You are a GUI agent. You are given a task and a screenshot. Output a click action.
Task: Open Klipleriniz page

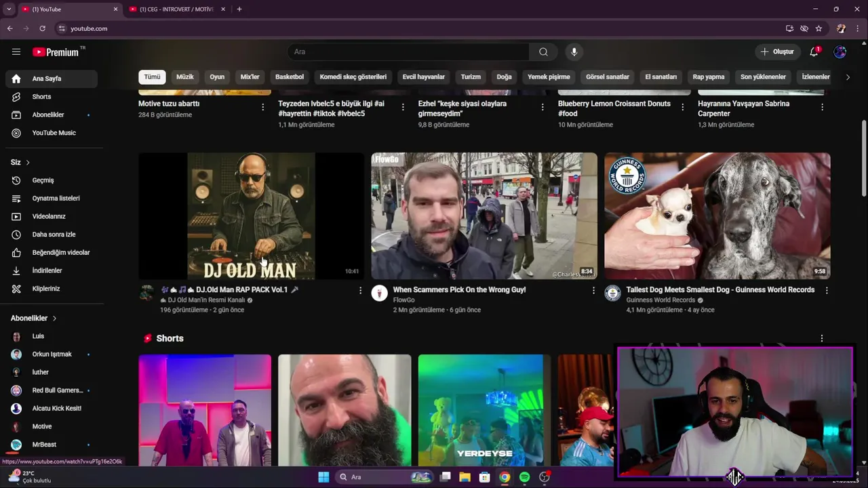click(52, 289)
